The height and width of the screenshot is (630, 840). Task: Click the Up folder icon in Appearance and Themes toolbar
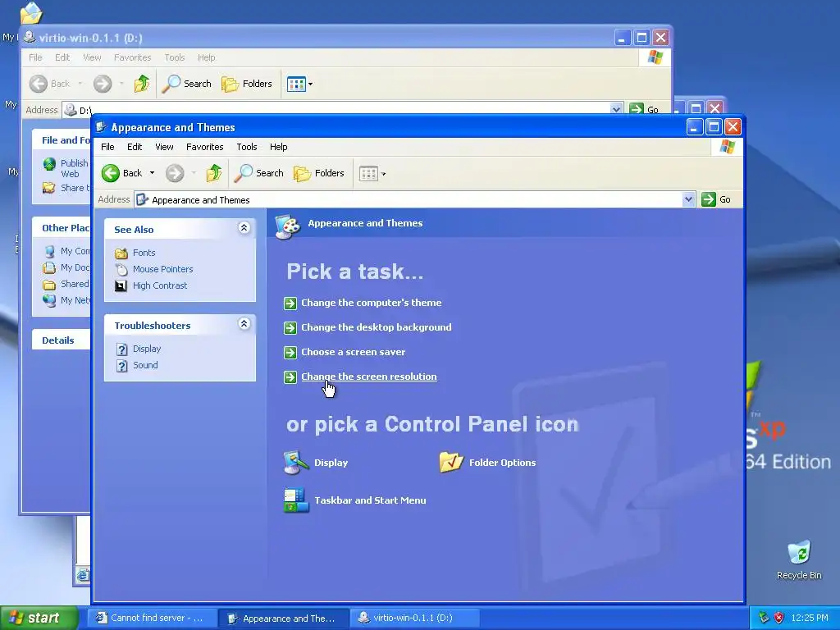214,173
